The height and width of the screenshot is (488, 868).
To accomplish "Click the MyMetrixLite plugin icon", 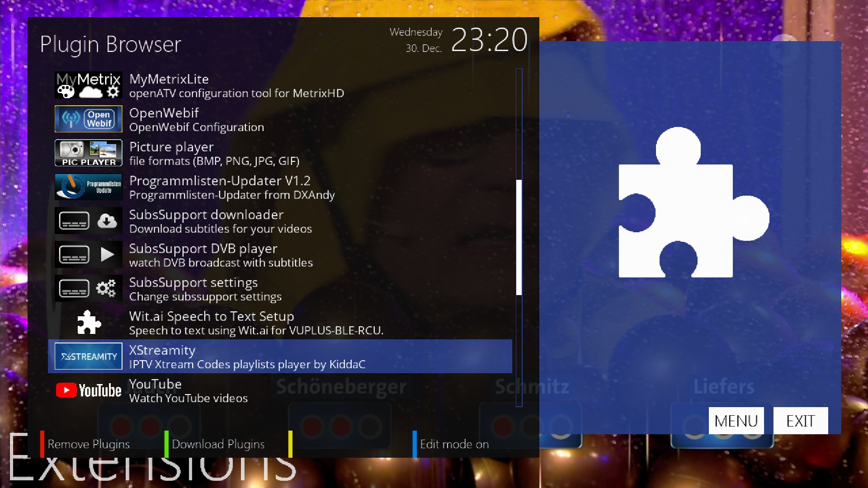I will coord(88,85).
